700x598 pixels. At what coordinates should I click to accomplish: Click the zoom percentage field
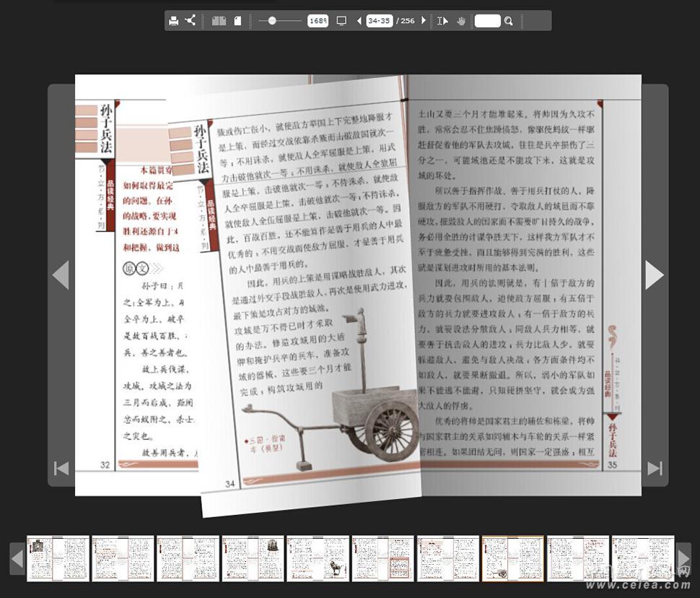point(318,21)
